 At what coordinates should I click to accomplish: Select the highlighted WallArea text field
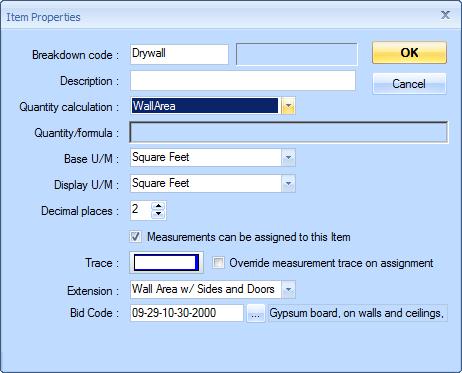point(205,106)
